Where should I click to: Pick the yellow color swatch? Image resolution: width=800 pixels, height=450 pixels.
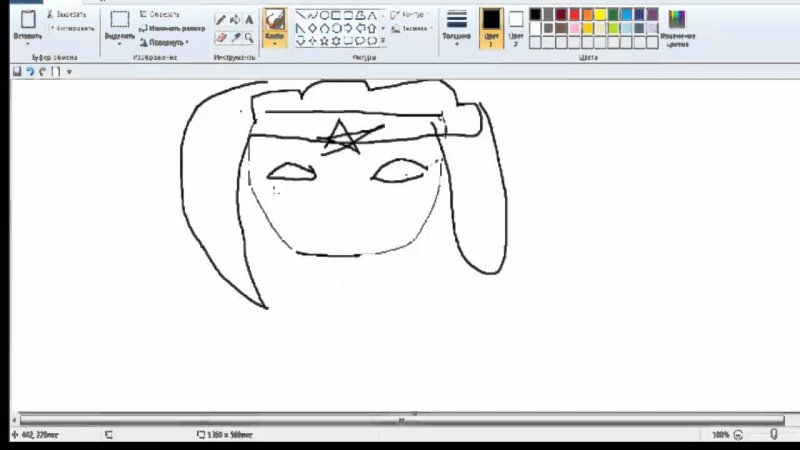601,14
